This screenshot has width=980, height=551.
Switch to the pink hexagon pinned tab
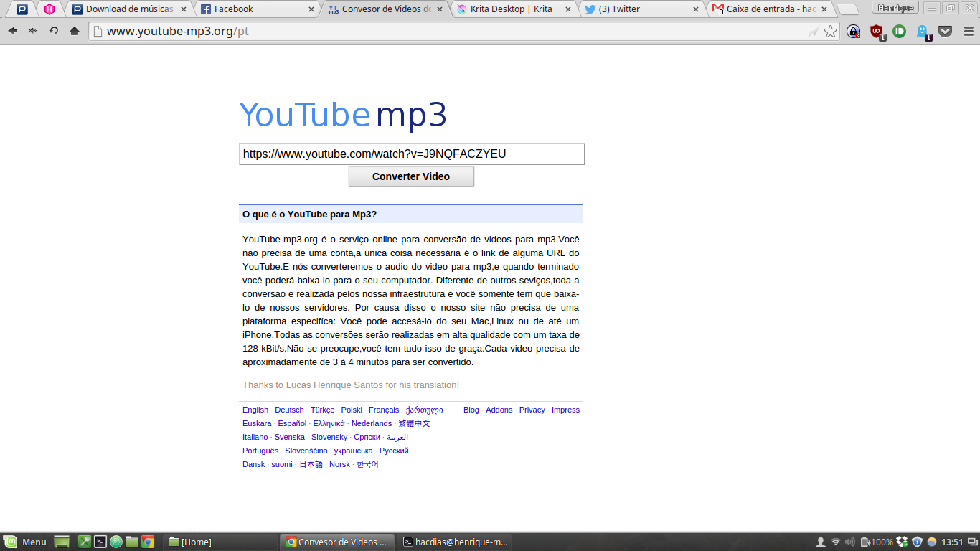click(x=50, y=9)
